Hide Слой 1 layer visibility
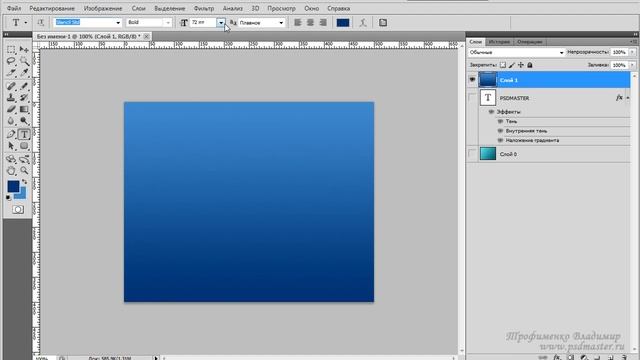 point(472,80)
